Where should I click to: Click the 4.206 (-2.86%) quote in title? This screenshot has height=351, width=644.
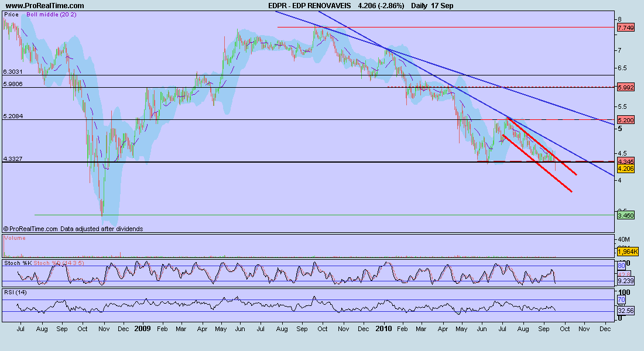pos(381,6)
